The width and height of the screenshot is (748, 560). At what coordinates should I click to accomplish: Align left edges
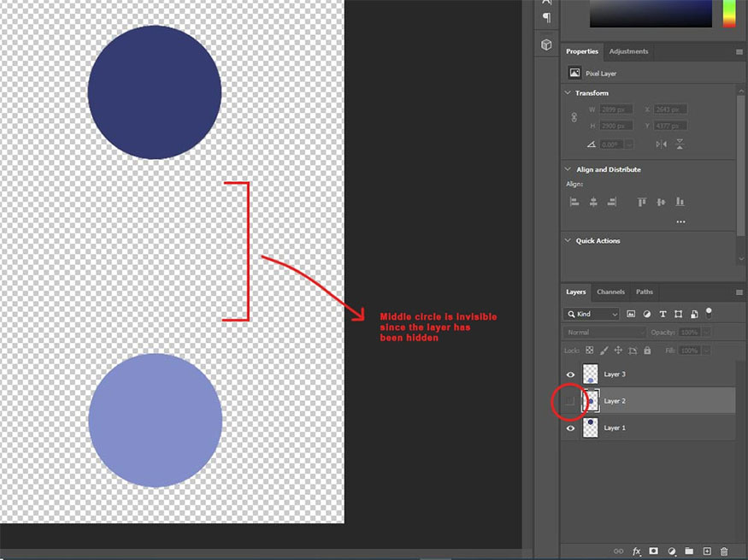coord(574,202)
